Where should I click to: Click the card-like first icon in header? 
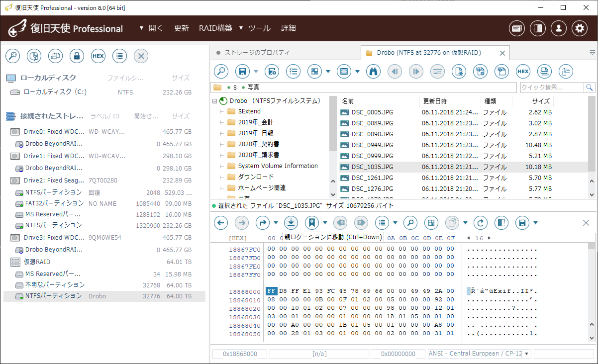pos(517,28)
